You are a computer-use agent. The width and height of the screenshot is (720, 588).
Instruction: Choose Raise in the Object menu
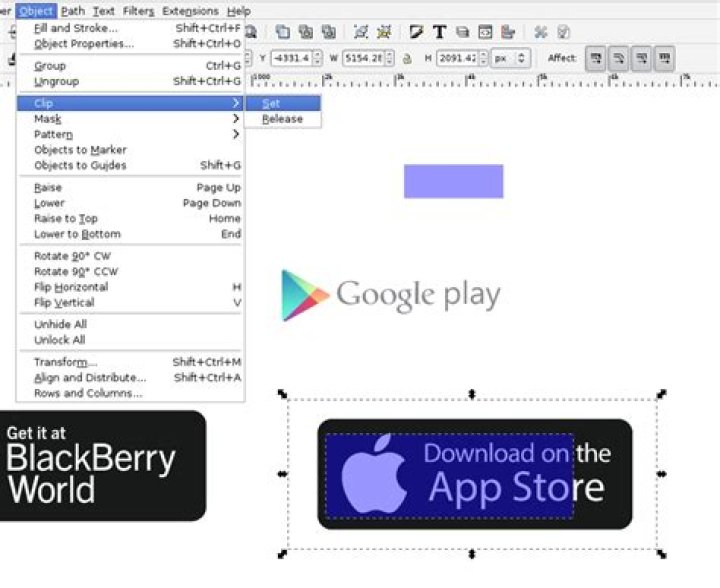(129, 187)
